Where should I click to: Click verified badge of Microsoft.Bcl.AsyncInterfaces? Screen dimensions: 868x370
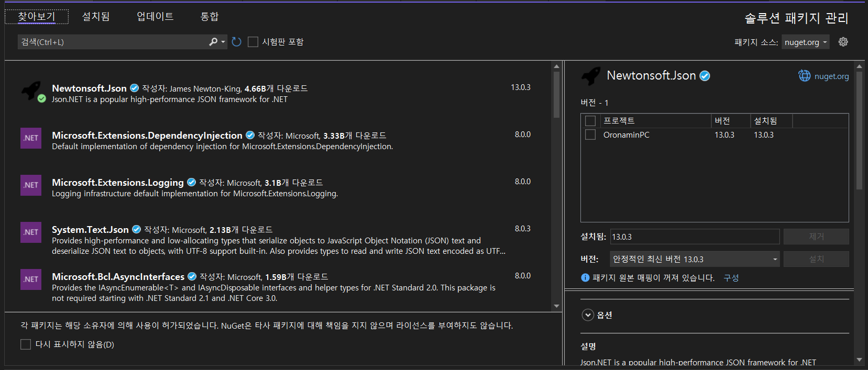pyautogui.click(x=192, y=276)
